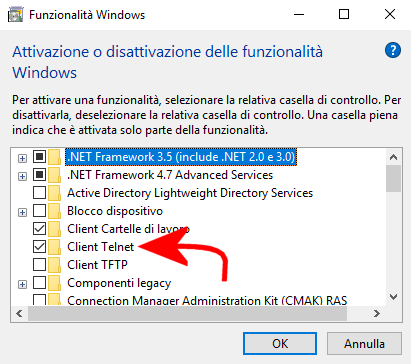Click the Funzionalità Windows title bar icon

[15, 15]
